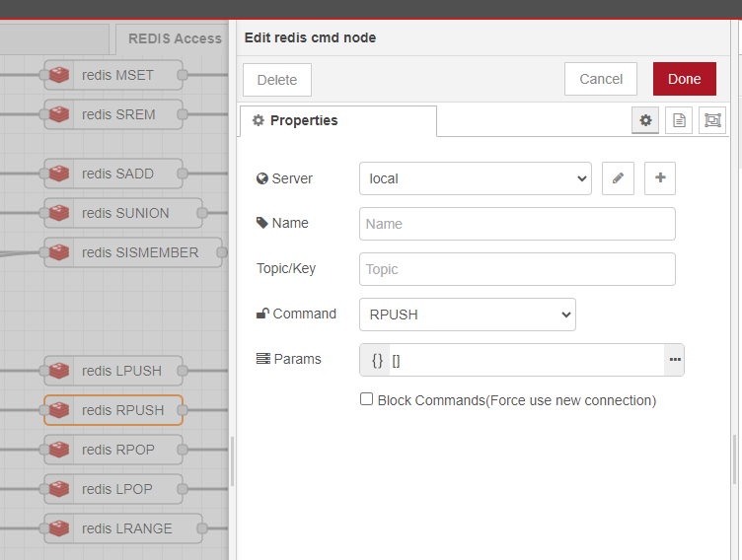Screen dimensions: 742x560
Task: Click redis SUNION node label
Action: tap(125, 213)
